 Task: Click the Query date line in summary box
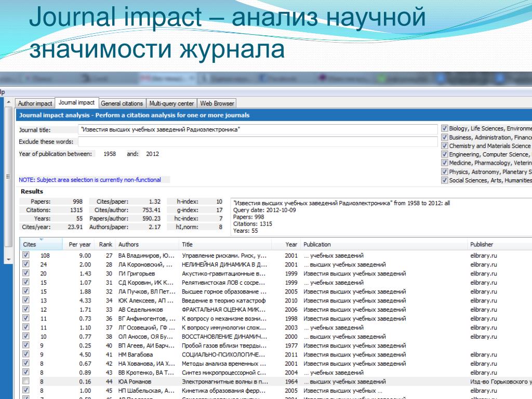[x=264, y=210]
